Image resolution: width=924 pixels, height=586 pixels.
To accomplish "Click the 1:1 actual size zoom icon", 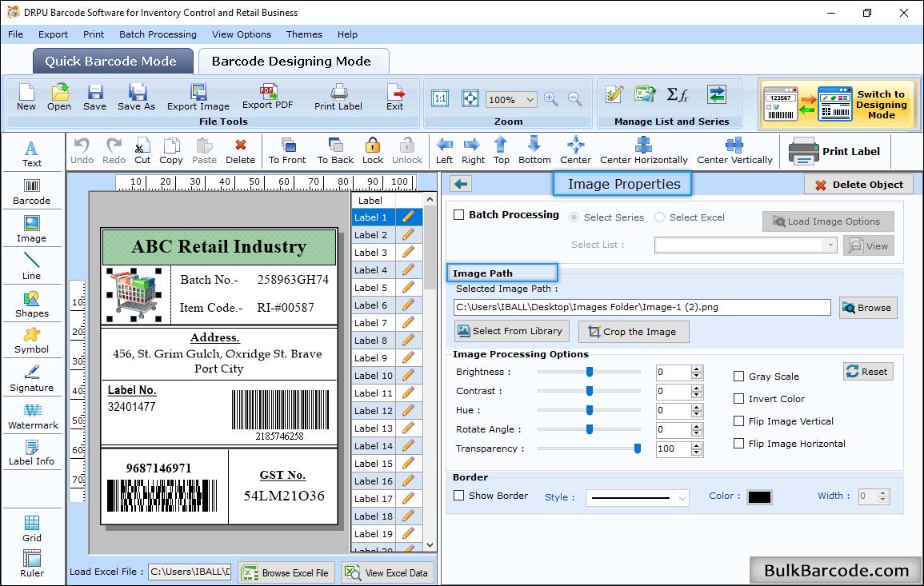I will (440, 98).
